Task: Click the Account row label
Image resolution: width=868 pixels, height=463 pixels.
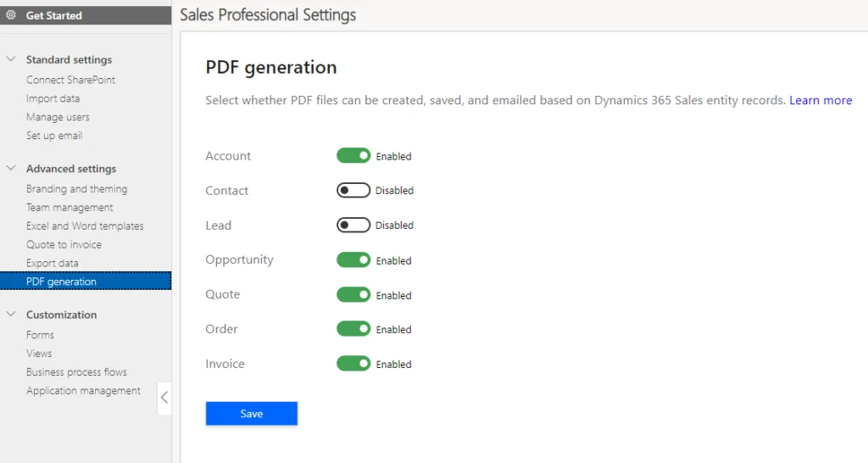Action: point(228,156)
